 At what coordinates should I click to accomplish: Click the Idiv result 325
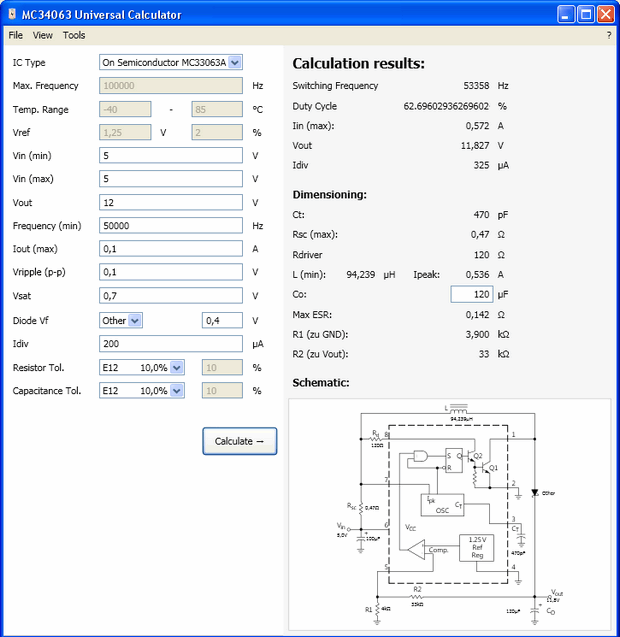[x=481, y=165]
